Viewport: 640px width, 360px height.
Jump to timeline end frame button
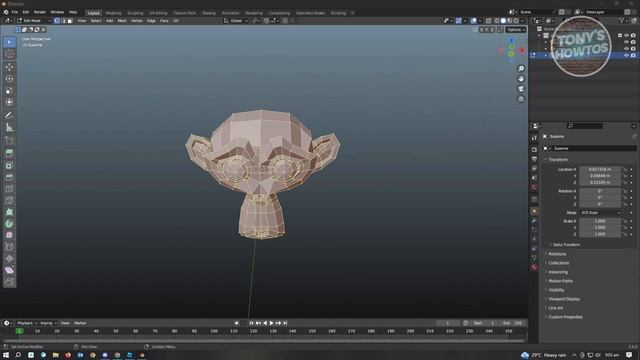(x=285, y=323)
